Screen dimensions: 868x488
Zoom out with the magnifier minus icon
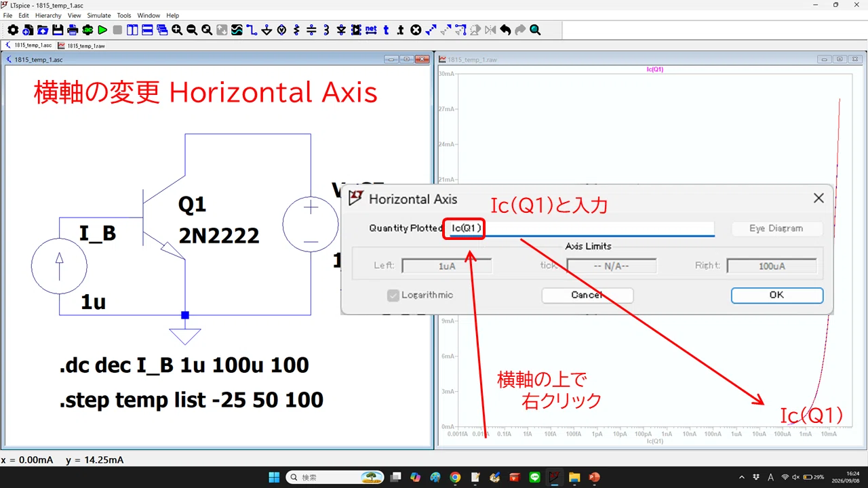point(191,30)
